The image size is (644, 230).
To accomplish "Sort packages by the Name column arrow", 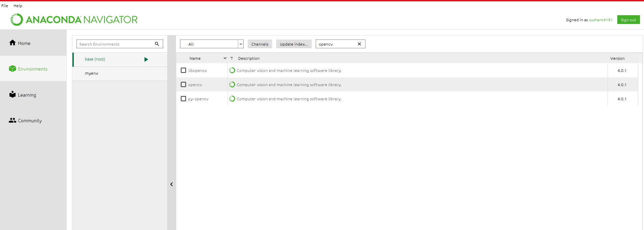I will pos(225,58).
